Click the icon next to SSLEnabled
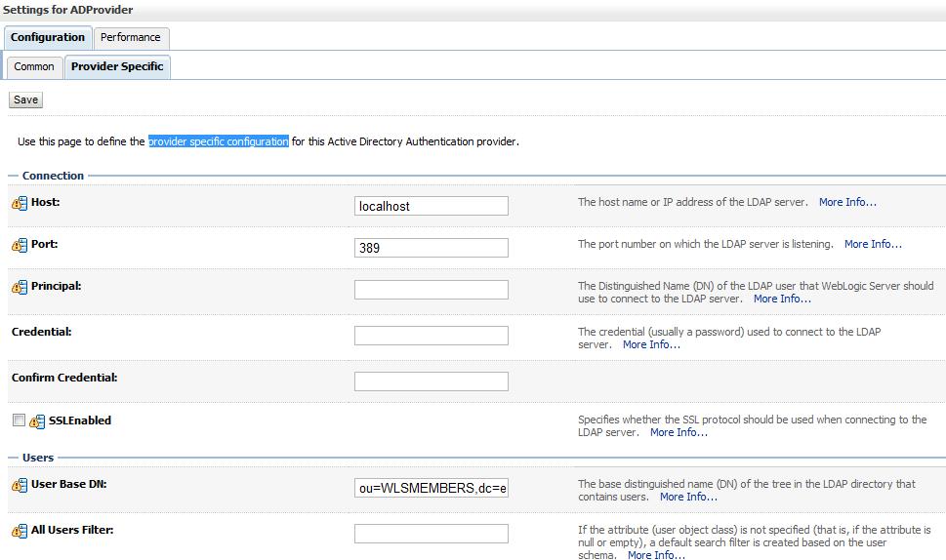The image size is (946, 560). click(x=37, y=421)
